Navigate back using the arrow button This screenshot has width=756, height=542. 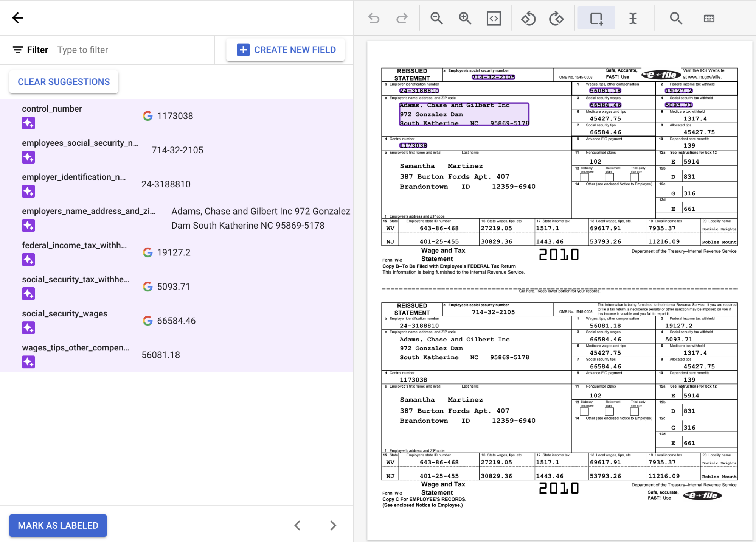(x=18, y=18)
